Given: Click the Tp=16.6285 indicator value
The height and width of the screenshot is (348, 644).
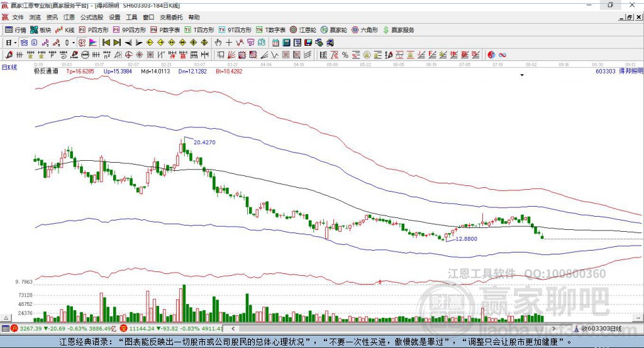Looking at the screenshot, I should (80, 71).
